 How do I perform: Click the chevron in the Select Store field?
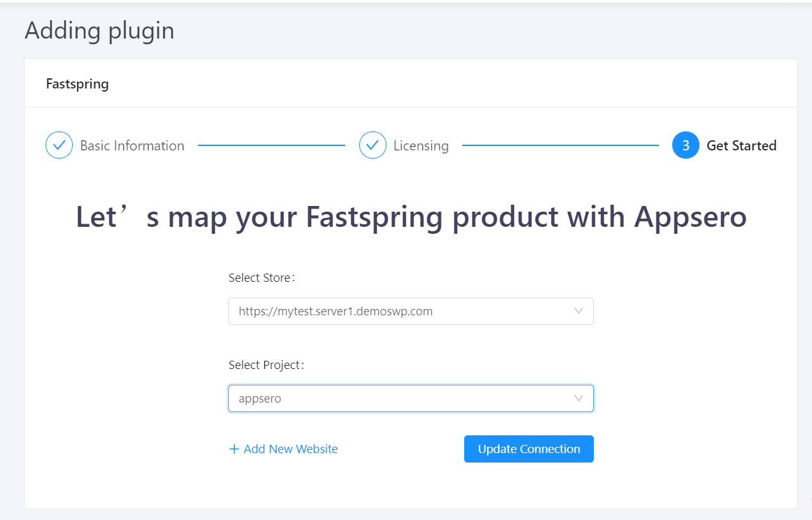click(578, 311)
